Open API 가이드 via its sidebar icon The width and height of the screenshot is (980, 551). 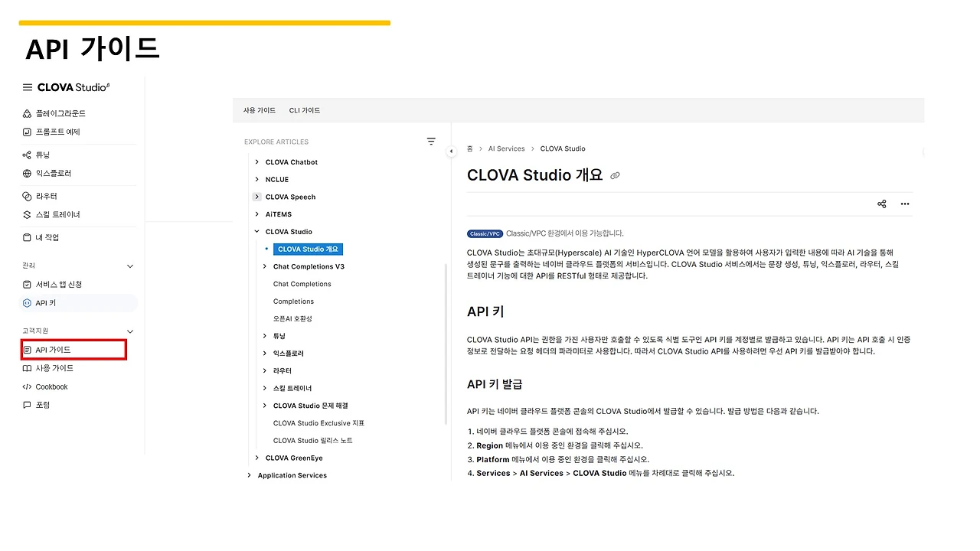pos(28,350)
